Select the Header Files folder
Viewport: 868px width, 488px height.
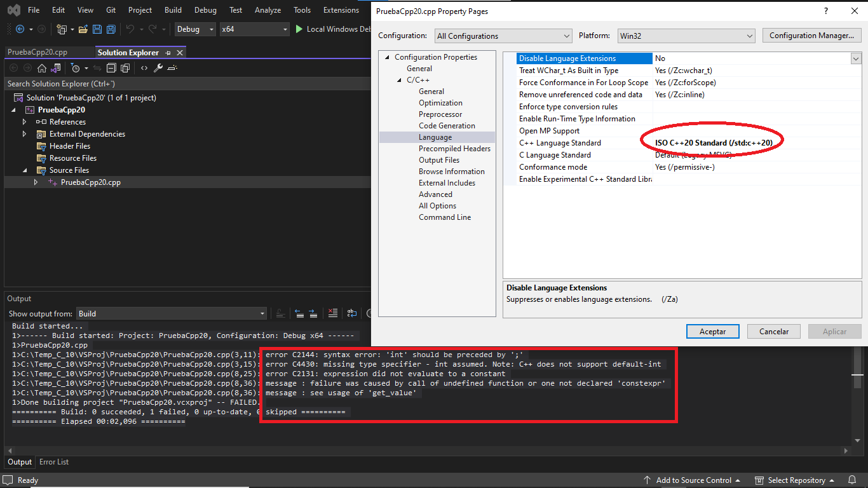coord(70,146)
